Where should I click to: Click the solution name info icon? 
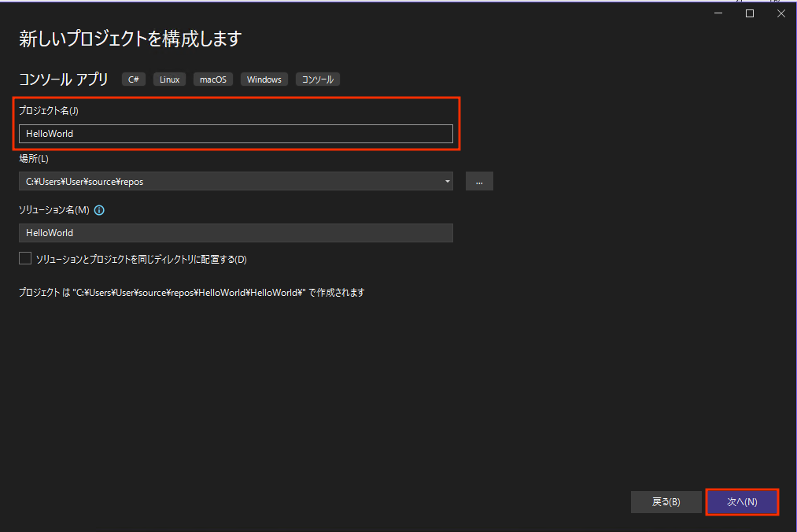tap(99, 210)
